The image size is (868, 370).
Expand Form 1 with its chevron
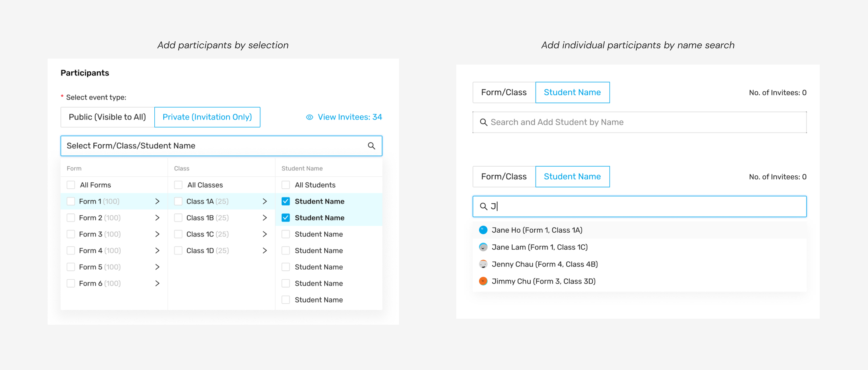click(157, 201)
